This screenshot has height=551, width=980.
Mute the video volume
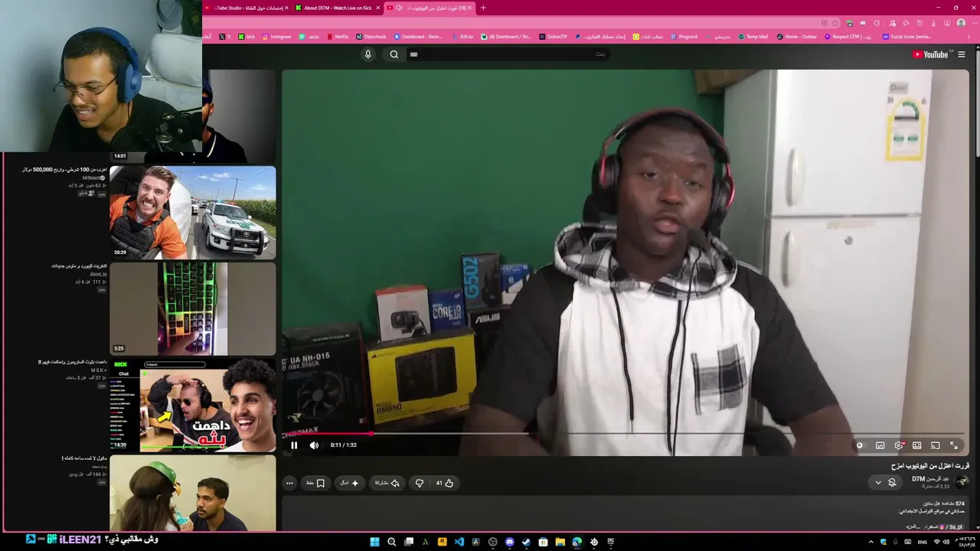pos(314,445)
